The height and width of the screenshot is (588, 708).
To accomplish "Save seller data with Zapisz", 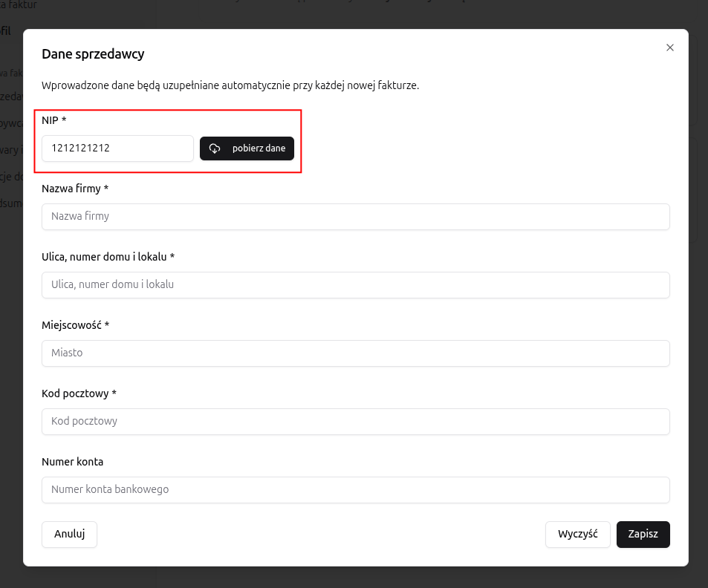I will (x=643, y=535).
